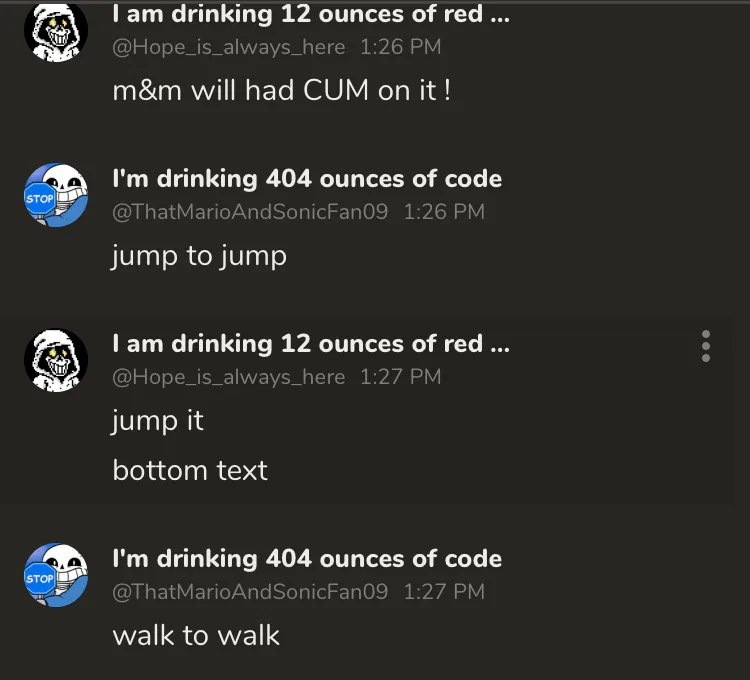
Task: Click the 1:27 PM timestamp beside @Hope_is_always_here
Action: click(x=400, y=377)
